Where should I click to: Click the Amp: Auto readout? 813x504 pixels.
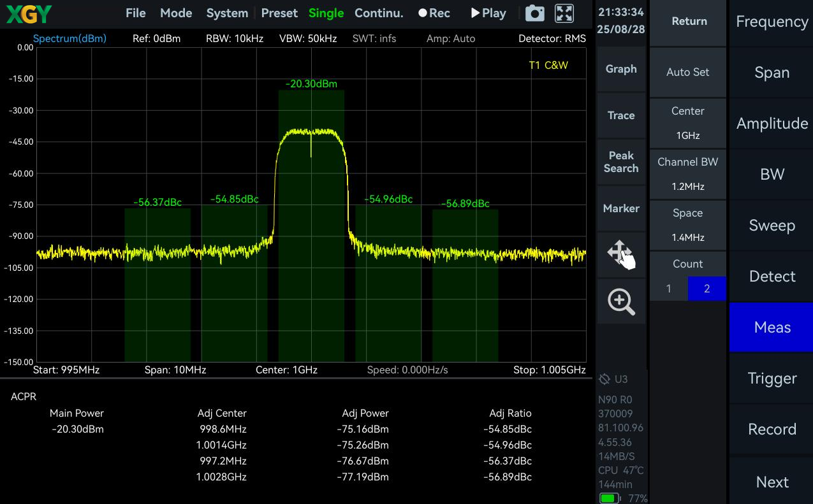click(x=451, y=38)
